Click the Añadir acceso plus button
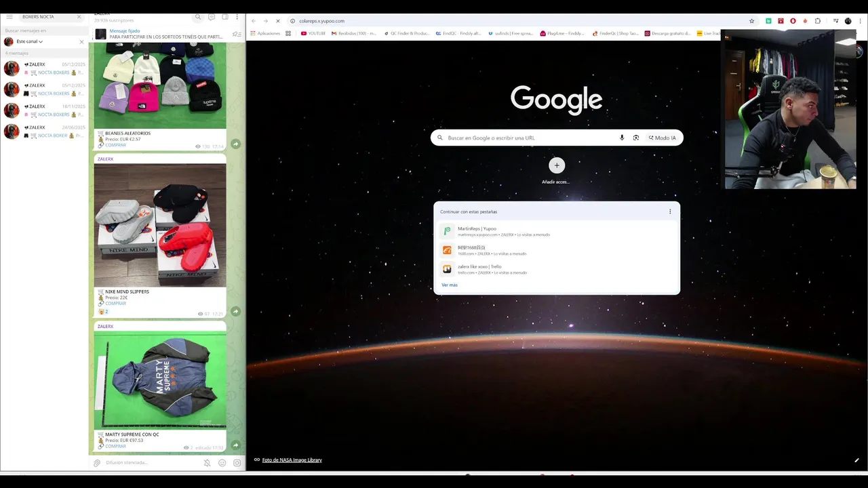The width and height of the screenshot is (868, 488). pos(556,165)
